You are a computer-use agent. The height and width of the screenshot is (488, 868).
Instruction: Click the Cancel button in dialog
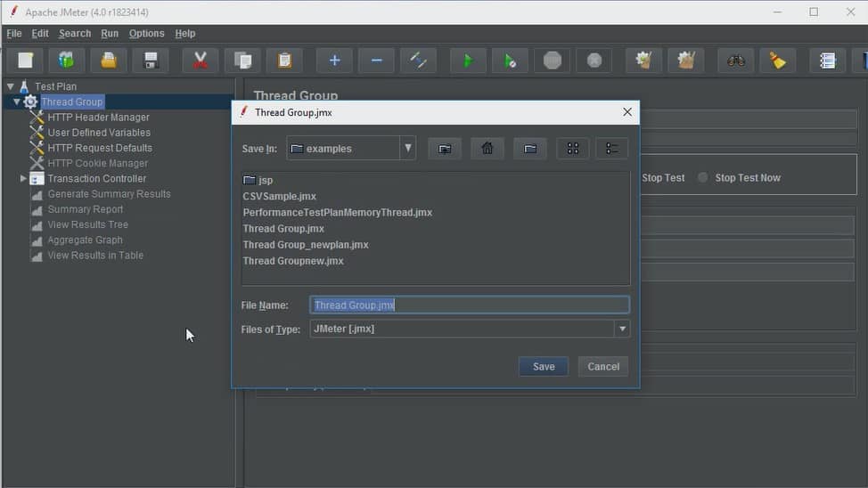[603, 366]
